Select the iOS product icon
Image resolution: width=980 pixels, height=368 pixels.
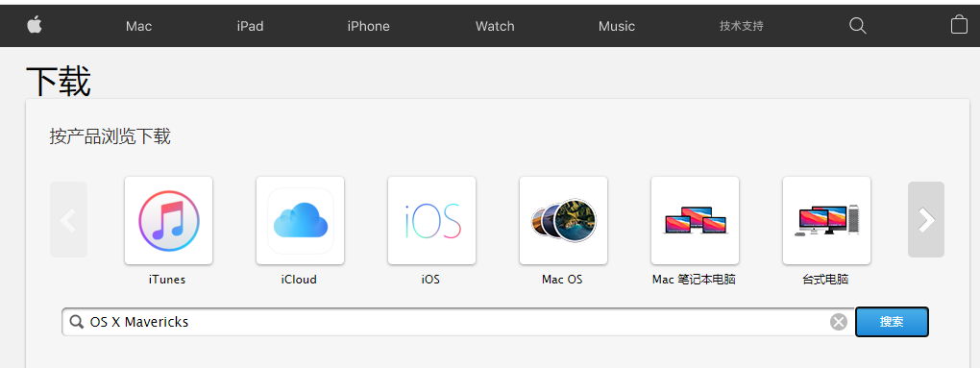[432, 221]
